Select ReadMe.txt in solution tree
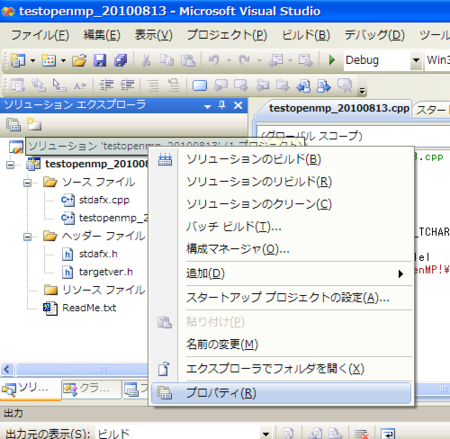Screen dimensions: 450x439 (x=89, y=308)
